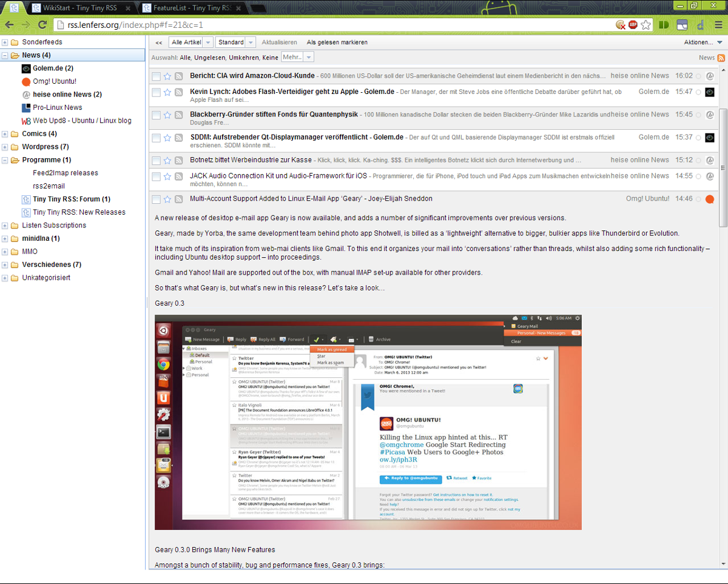Select Ungelesen in the Auswahl row
Viewport: 728px width, 584px height.
coord(209,58)
